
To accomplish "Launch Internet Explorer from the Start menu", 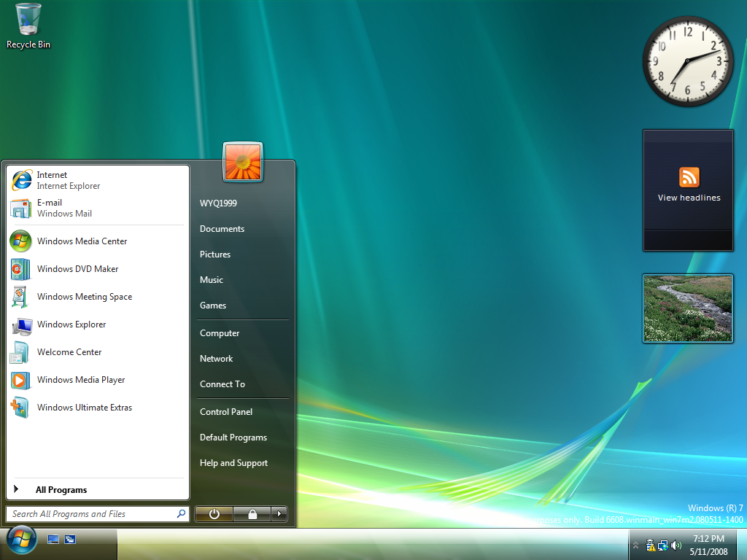I will coord(98,181).
